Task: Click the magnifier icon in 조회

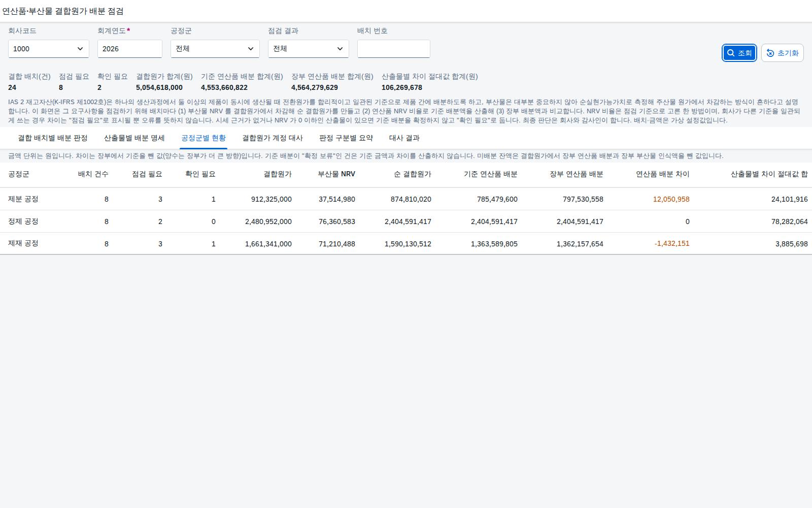Action: pos(731,53)
